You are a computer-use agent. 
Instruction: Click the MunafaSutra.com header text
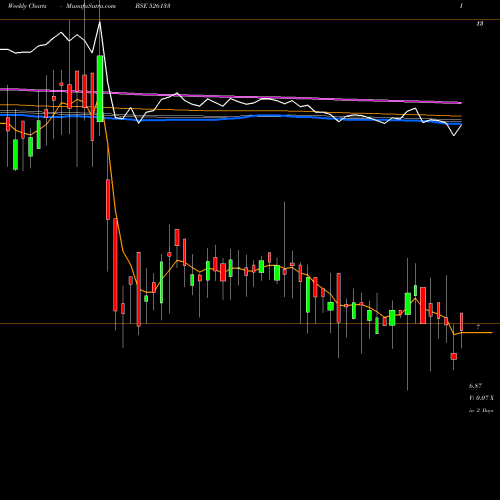pos(91,6)
